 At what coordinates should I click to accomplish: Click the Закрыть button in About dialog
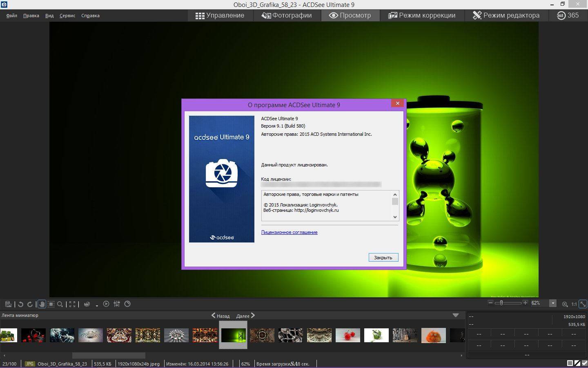click(x=383, y=258)
